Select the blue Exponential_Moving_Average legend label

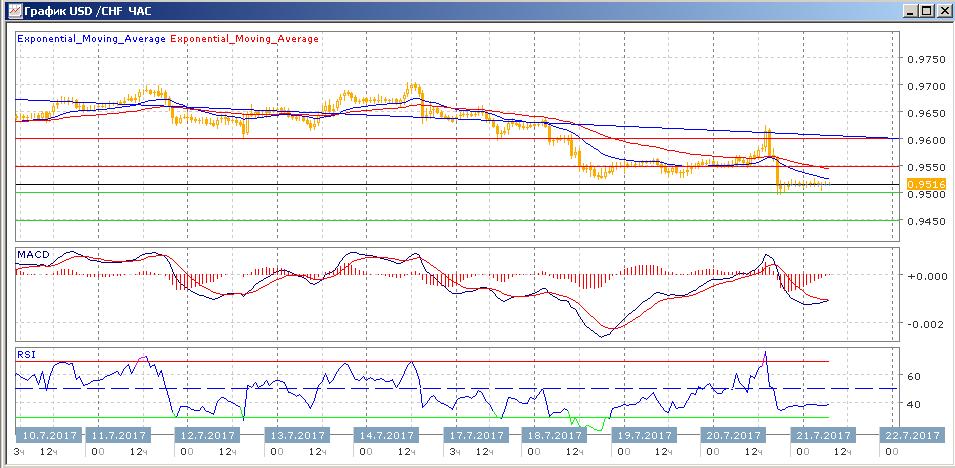point(91,39)
